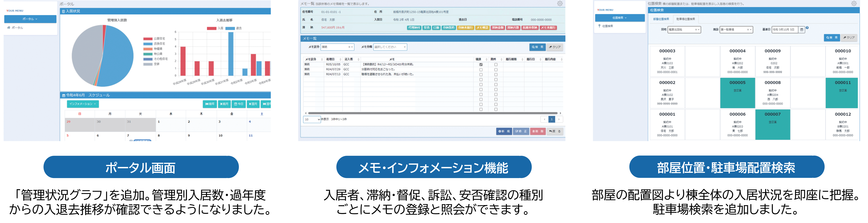This screenshot has height=223, width=868.
Task: Open the 団地 combo box
Action: coord(684,30)
